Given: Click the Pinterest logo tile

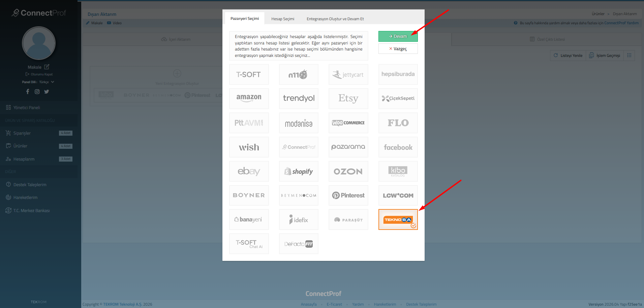Looking at the screenshot, I should point(348,196).
